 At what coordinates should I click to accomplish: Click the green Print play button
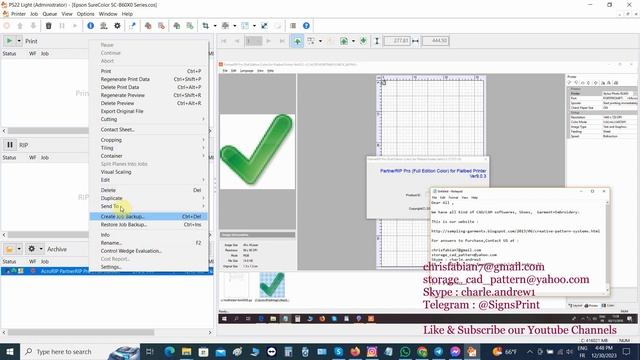click(x=9, y=41)
